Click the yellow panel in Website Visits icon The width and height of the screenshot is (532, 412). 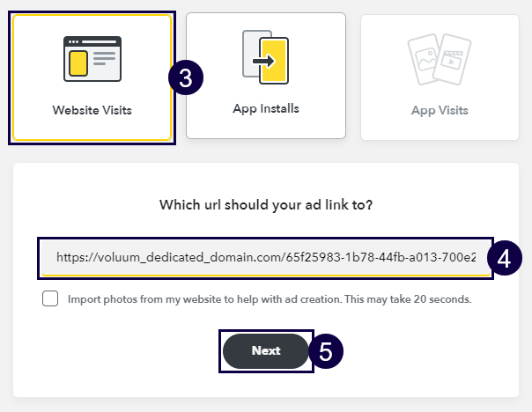pyautogui.click(x=78, y=63)
